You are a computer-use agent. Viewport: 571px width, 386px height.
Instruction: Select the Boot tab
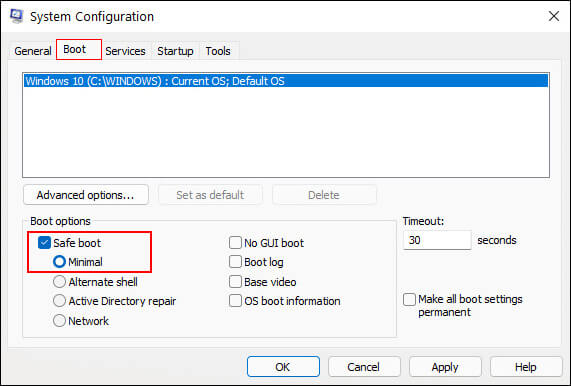tap(79, 50)
